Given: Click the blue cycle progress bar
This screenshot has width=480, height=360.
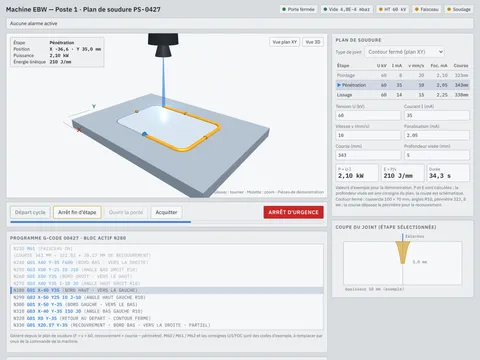Looking at the screenshot, I should pos(100,222).
